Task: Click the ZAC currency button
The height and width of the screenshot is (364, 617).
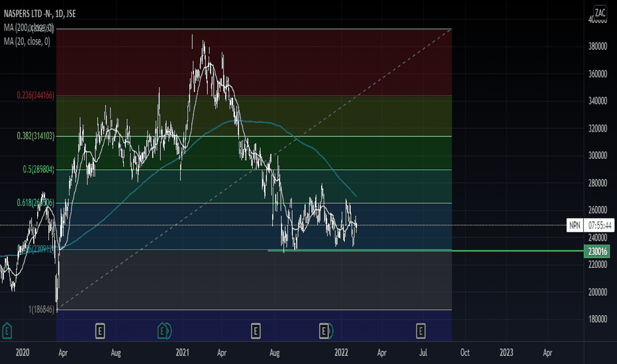Action: pos(600,13)
